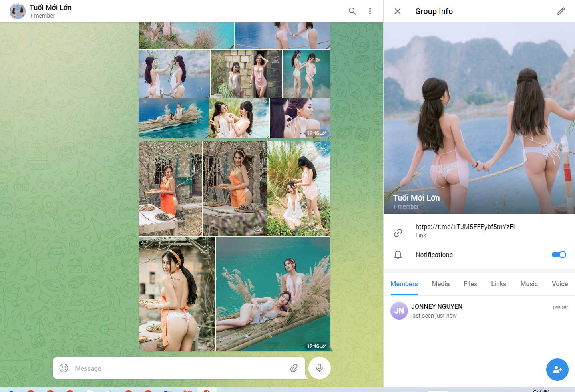Close the Group Info panel
The height and width of the screenshot is (392, 575).
coord(398,11)
